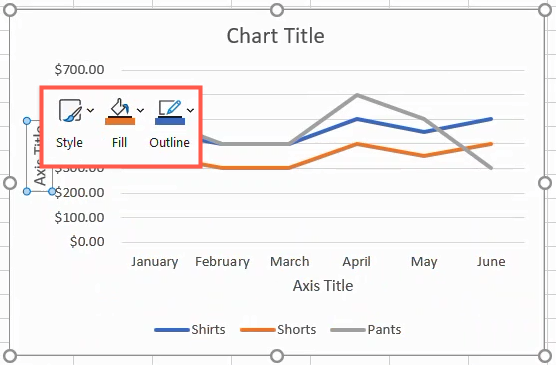Click the Style paintbrush icon
556x365 pixels.
click(70, 110)
